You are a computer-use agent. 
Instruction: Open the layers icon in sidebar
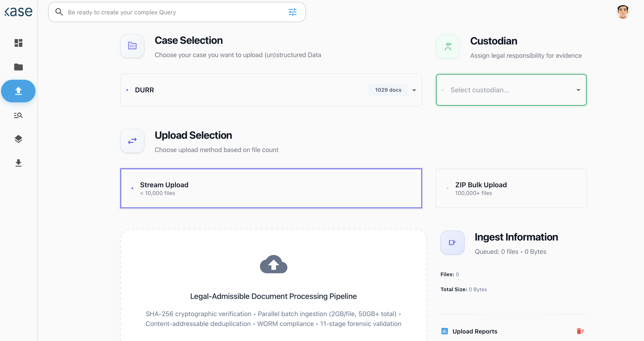tap(18, 139)
